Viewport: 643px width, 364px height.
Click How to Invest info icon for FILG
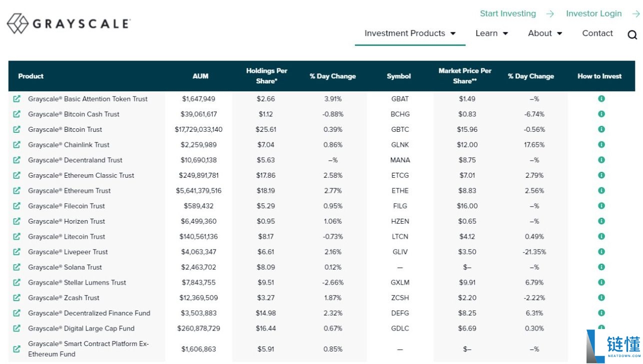point(601,206)
